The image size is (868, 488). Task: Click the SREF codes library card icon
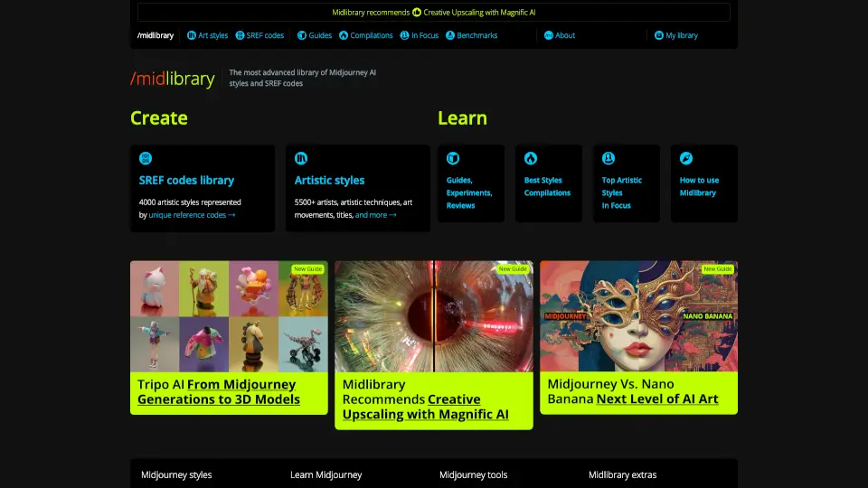click(146, 158)
